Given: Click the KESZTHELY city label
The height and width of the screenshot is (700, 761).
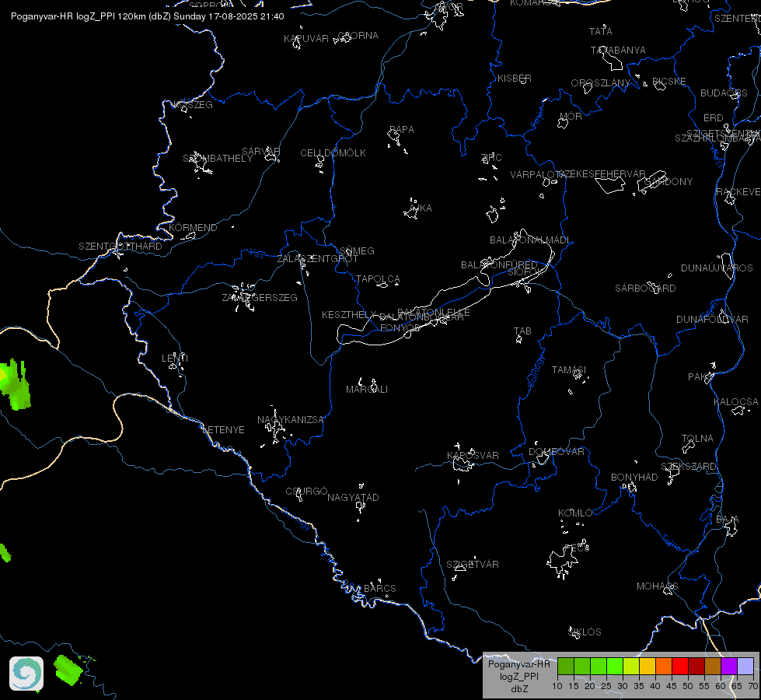Looking at the screenshot, I should pos(349,315).
